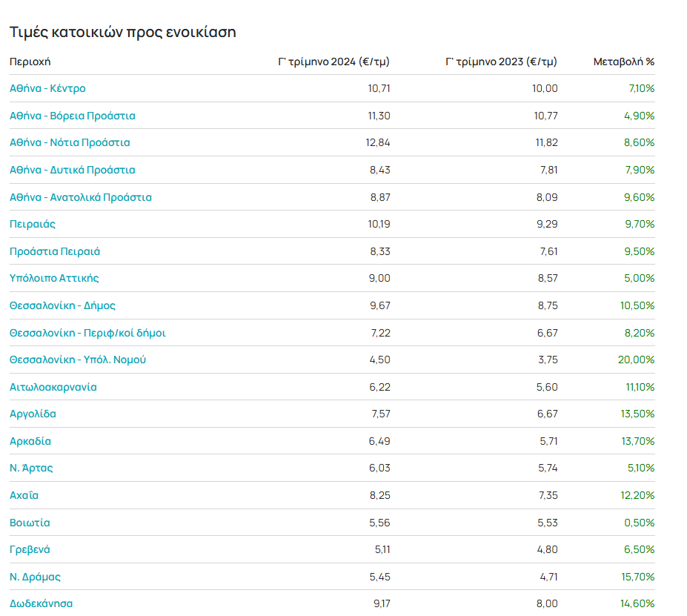Select Αθήνα - Νότια Προάστια region
The height and width of the screenshot is (616, 687).
(x=70, y=142)
